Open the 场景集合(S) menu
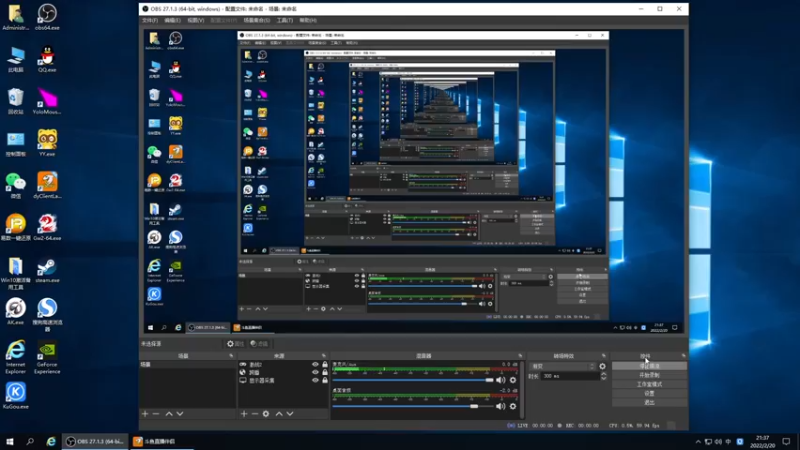The height and width of the screenshot is (450, 800). pyautogui.click(x=257, y=20)
